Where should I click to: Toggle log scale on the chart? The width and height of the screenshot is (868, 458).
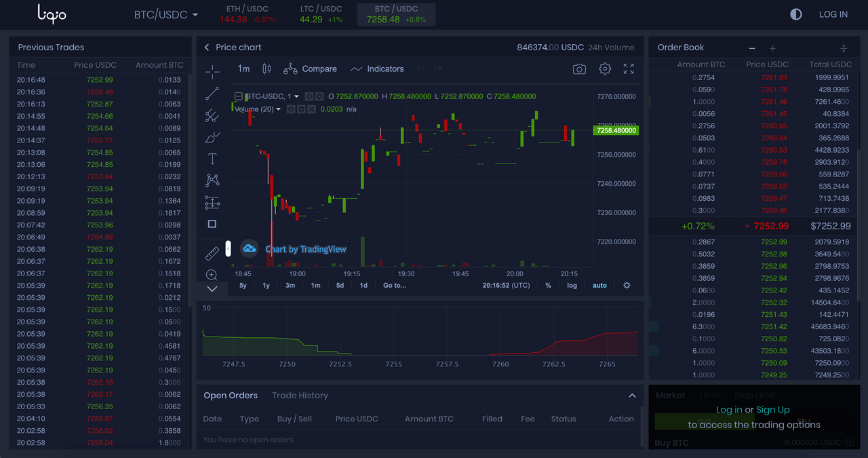[572, 286]
